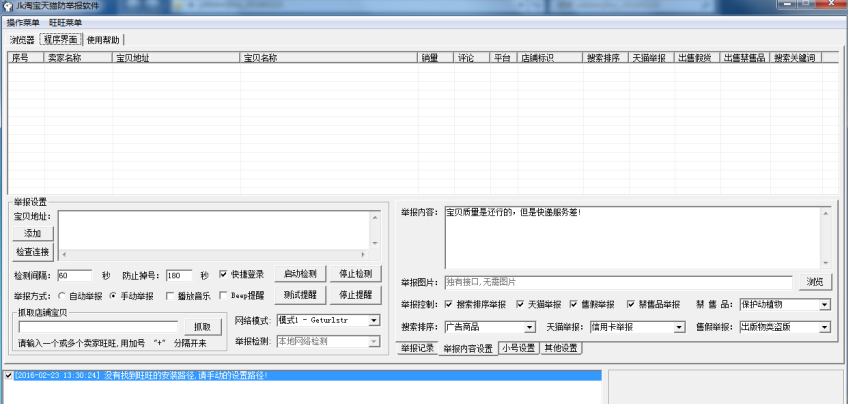Open the 禁售品 dropdown list
Screen dimensions: 848x404
(825, 305)
